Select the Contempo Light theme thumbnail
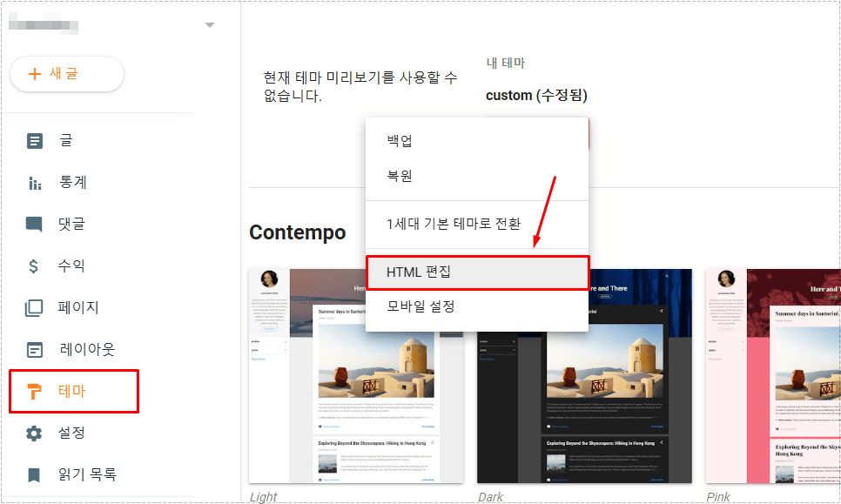Screen dimensions: 841x504 356,376
